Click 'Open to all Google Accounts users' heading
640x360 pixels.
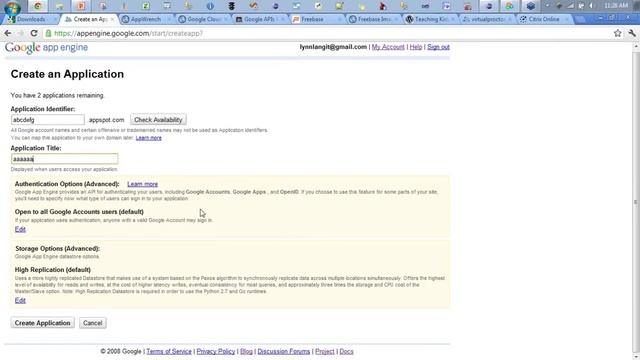coord(79,212)
